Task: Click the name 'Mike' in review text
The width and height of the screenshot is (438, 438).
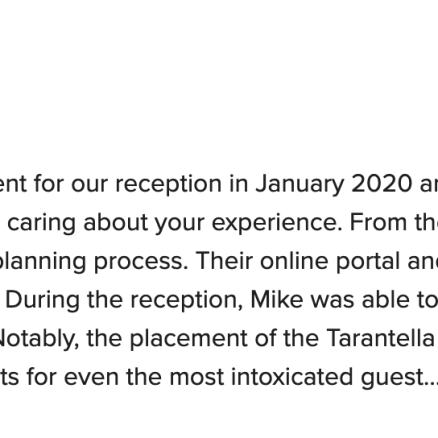Action: click(x=277, y=299)
